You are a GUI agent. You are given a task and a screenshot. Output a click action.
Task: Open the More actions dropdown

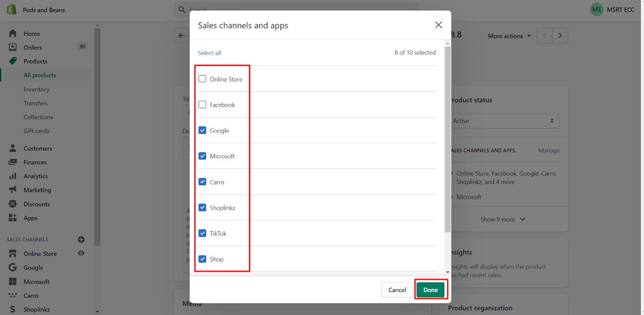(x=509, y=36)
